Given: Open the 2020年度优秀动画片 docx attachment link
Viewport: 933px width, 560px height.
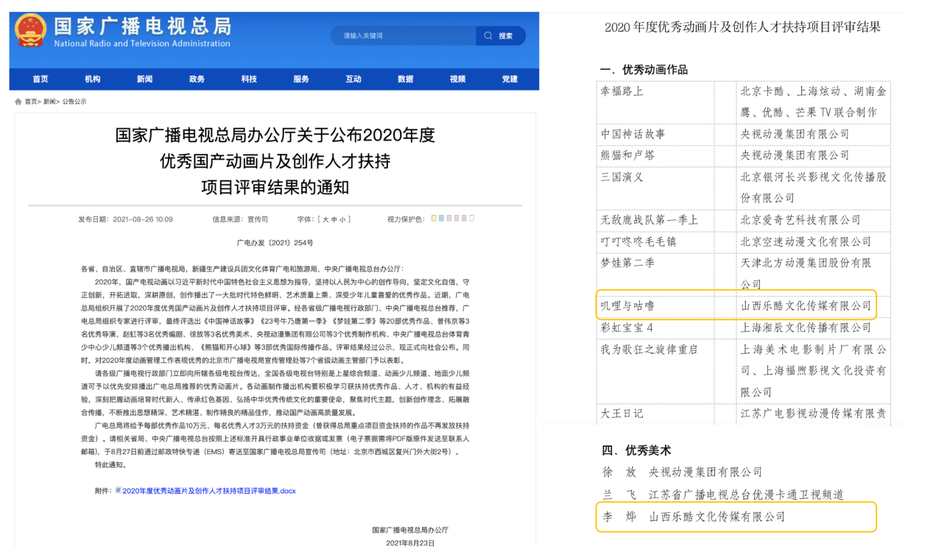Looking at the screenshot, I should (x=209, y=491).
